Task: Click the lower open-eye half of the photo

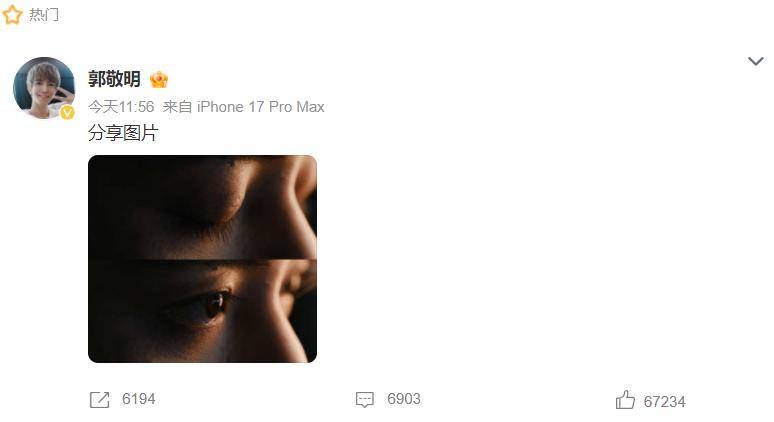Action: tap(202, 311)
